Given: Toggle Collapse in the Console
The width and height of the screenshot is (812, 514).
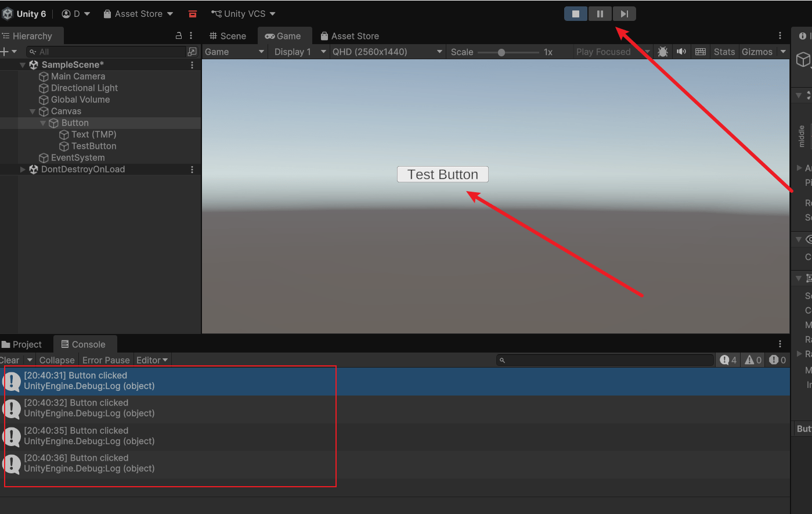Looking at the screenshot, I should [x=57, y=360].
